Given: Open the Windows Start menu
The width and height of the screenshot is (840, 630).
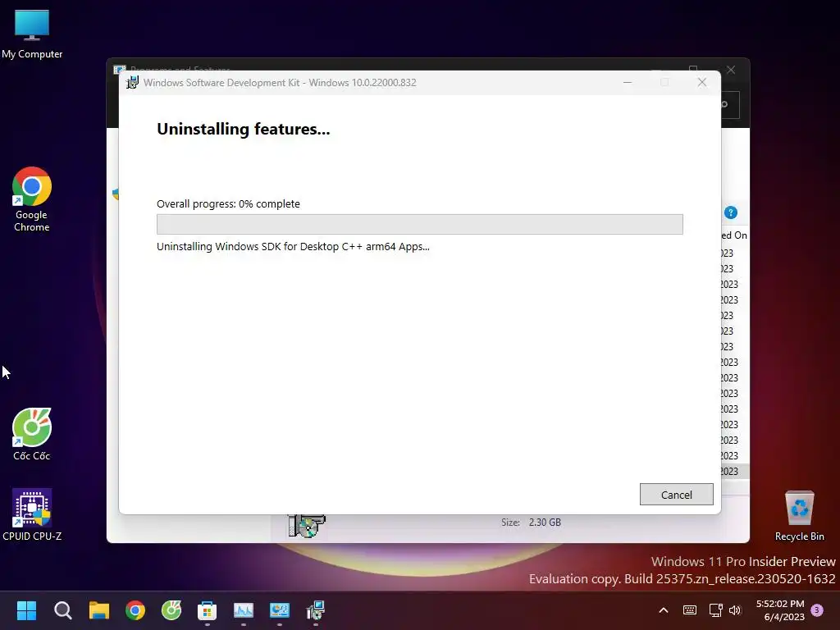Looking at the screenshot, I should (26, 610).
